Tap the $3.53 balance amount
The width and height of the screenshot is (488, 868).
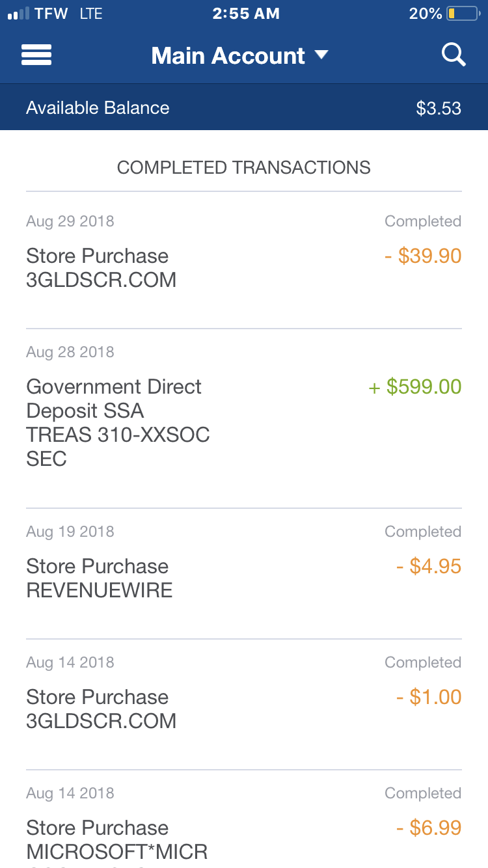point(439,108)
